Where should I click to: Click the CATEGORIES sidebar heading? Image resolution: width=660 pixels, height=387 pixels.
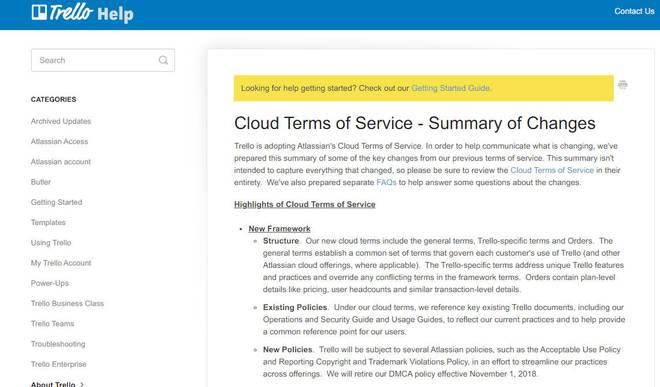53,99
